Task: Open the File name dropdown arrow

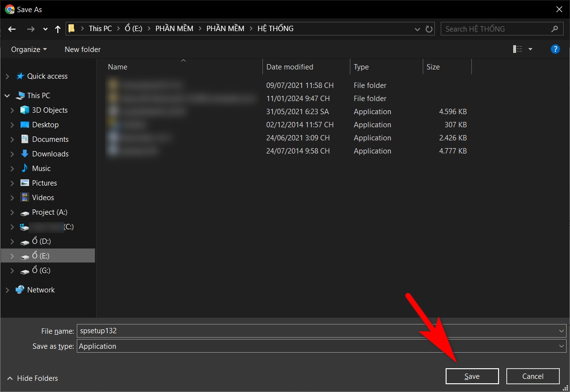Action: coord(561,331)
